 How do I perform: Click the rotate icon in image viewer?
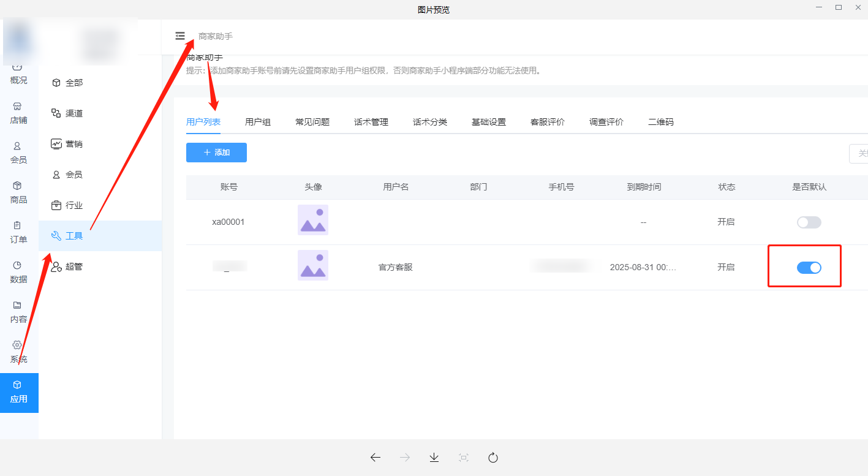[x=492, y=457]
